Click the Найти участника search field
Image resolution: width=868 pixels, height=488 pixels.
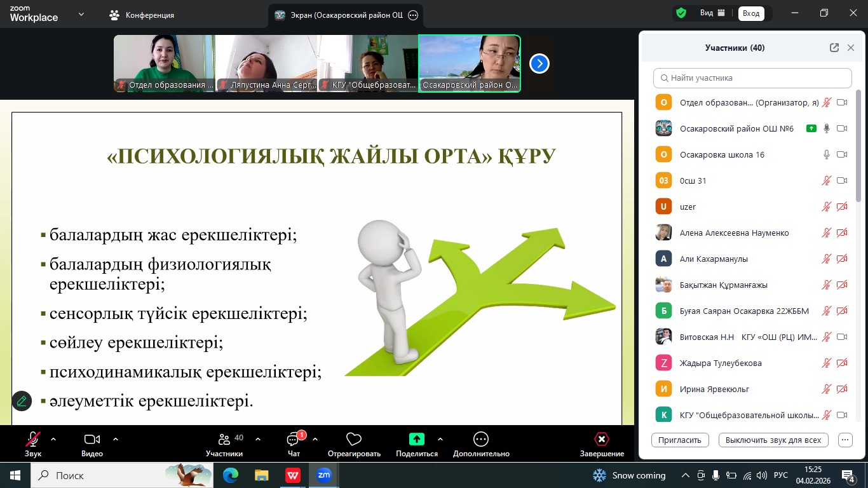pos(752,78)
